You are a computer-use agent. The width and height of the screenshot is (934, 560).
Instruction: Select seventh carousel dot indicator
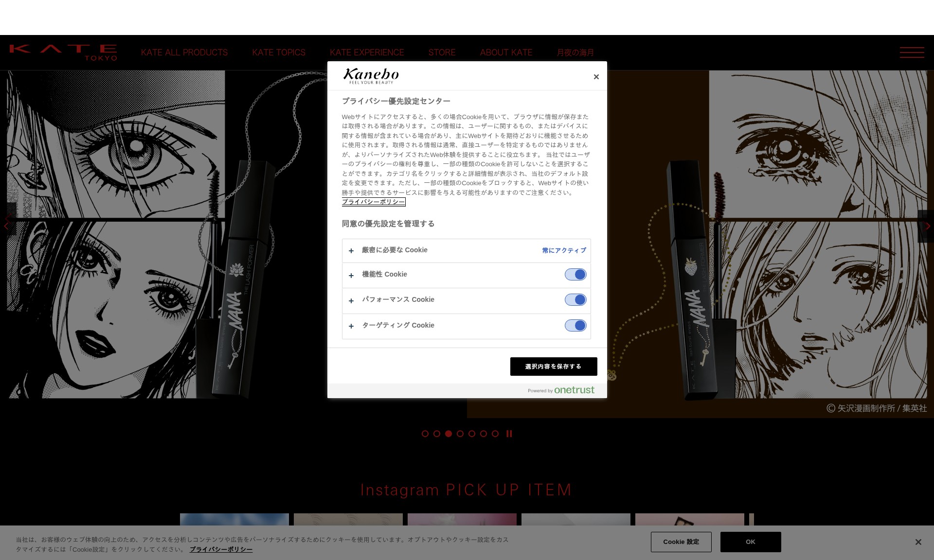point(495,434)
